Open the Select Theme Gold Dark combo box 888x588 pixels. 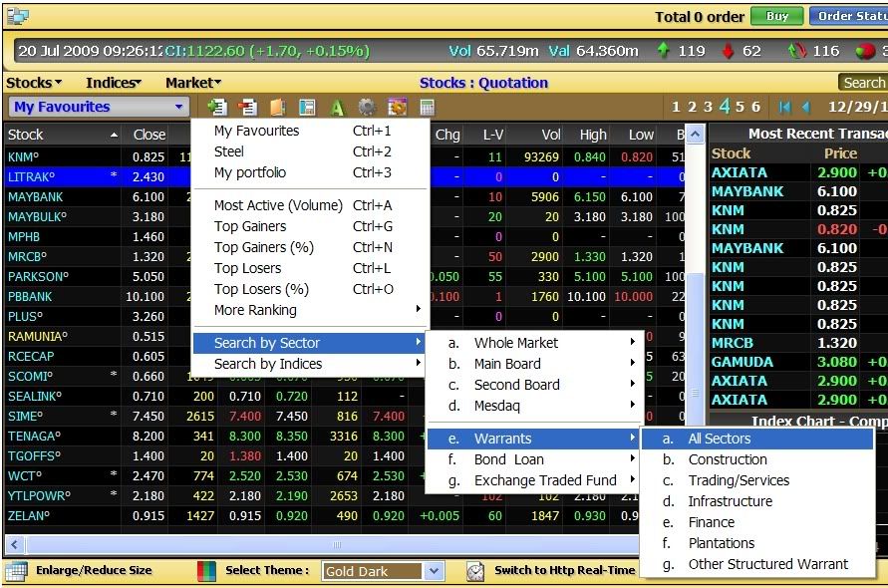pyautogui.click(x=384, y=571)
